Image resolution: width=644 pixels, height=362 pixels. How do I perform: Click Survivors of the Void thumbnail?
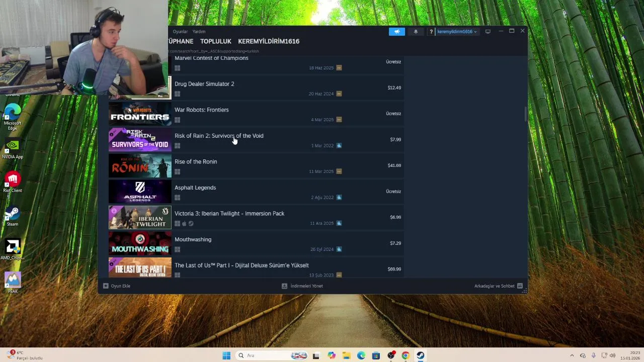[x=140, y=140]
